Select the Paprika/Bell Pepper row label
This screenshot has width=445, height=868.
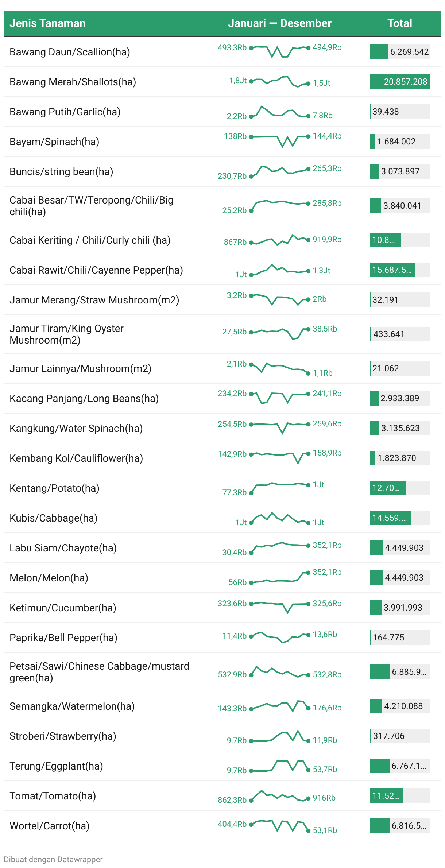63,638
